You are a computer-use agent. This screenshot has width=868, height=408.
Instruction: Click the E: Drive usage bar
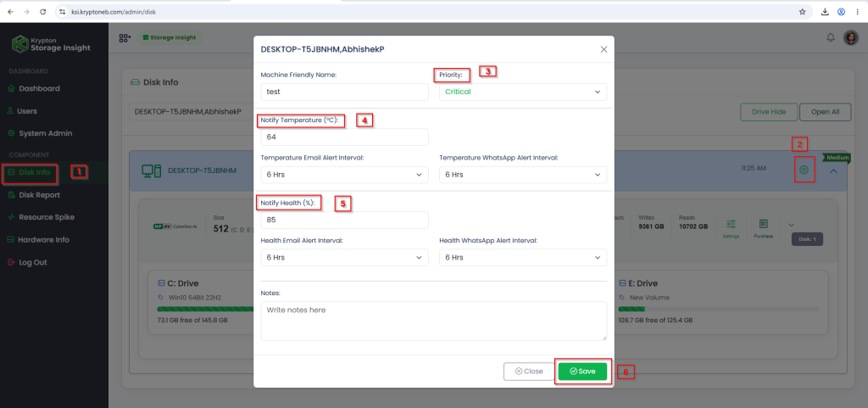pyautogui.click(x=719, y=309)
